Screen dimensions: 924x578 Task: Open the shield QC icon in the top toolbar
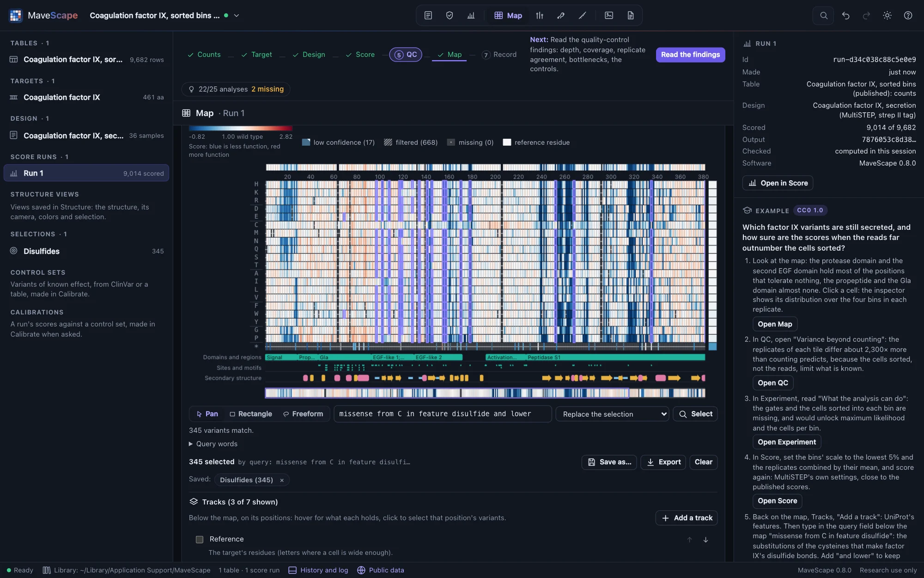click(450, 15)
